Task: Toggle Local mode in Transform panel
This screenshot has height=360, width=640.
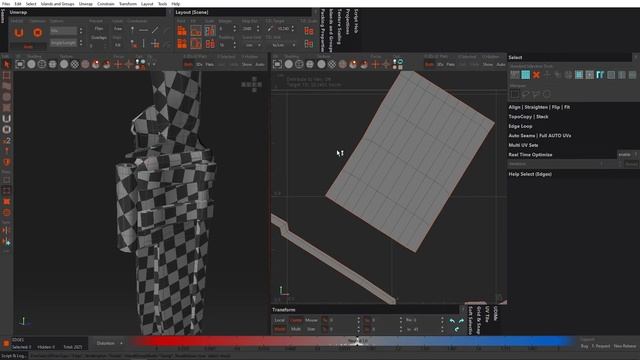Action: click(280, 320)
